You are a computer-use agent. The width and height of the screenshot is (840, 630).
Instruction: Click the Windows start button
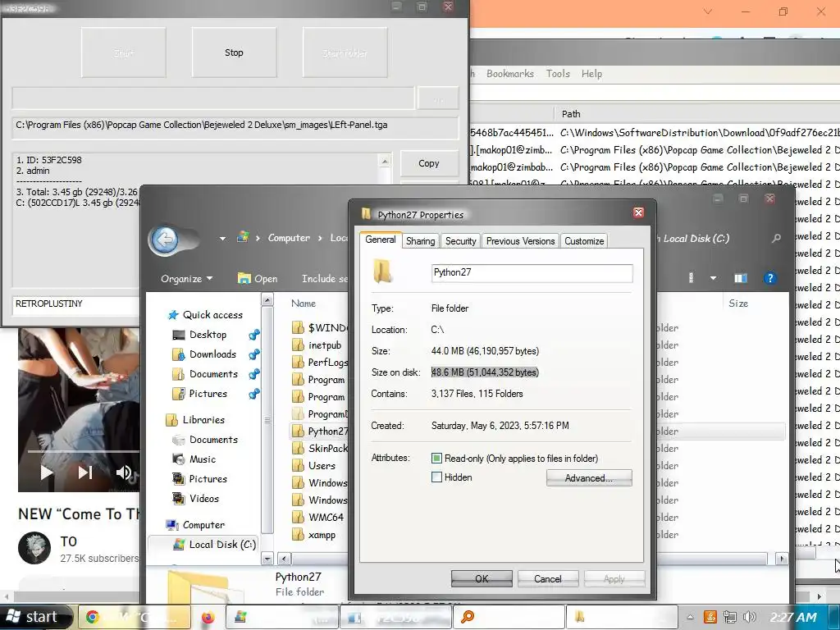34,617
